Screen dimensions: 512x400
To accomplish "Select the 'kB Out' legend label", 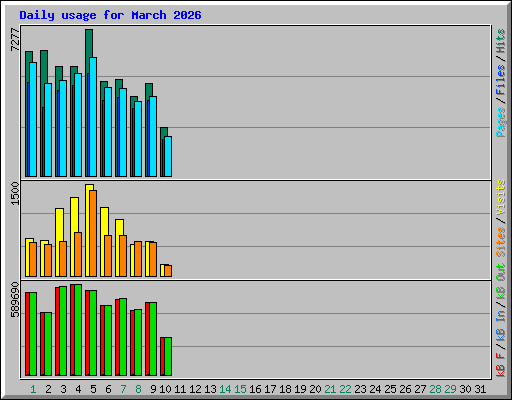I will tap(500, 282).
